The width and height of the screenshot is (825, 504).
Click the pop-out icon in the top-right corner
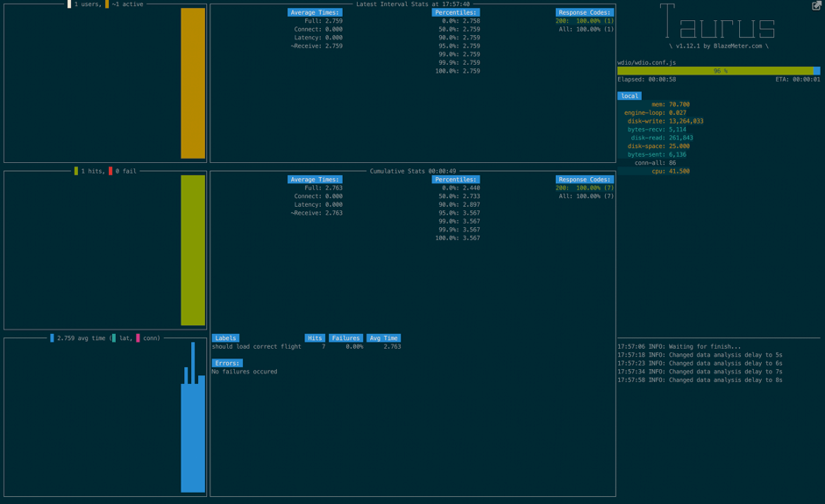pos(816,6)
